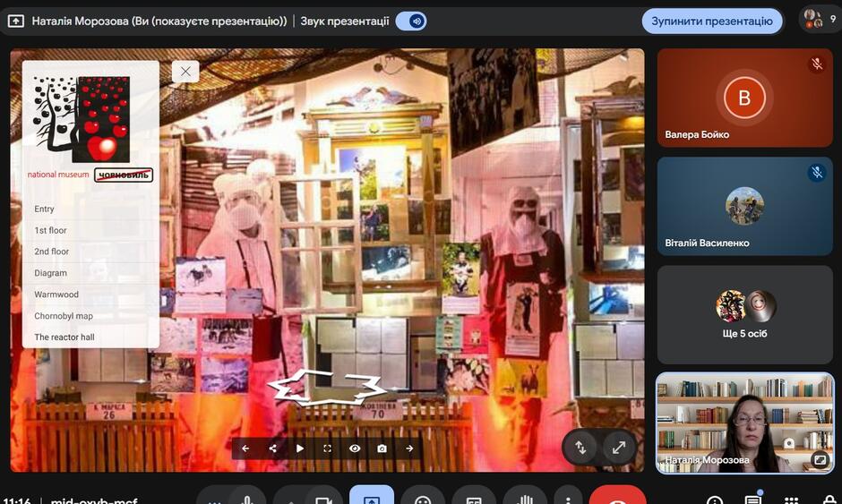The image size is (842, 504).
Task: Expand the presentation tile with diagonal arrows
Action: (619, 447)
